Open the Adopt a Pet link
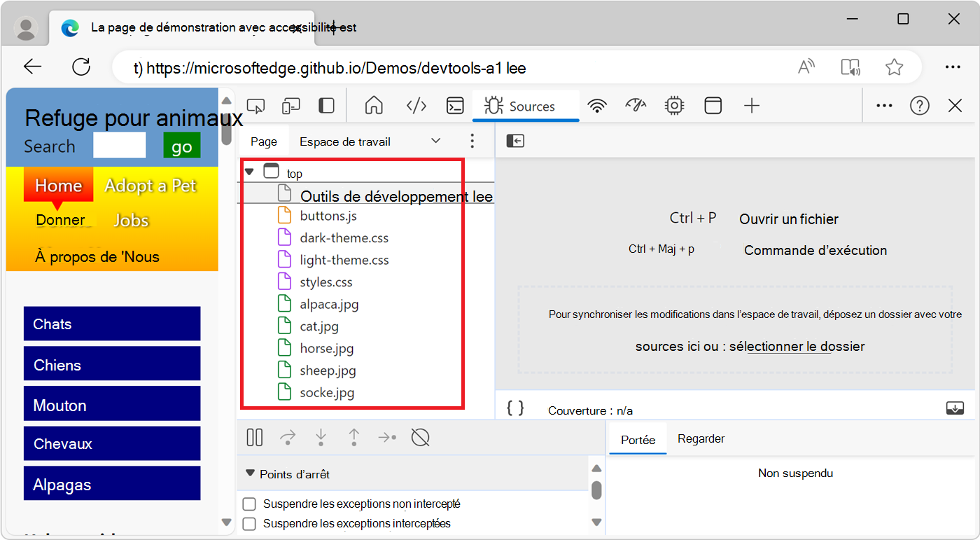 [x=150, y=186]
